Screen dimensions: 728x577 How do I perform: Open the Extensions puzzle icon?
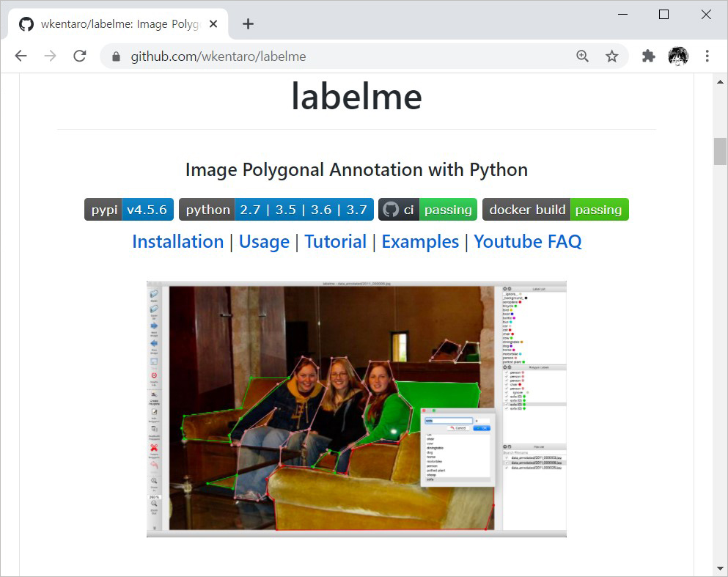click(x=648, y=56)
